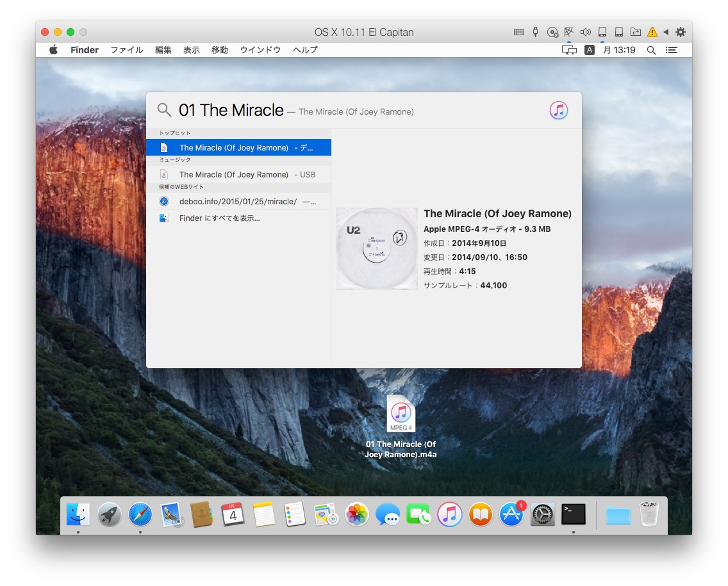Viewport: 728px width, 586px height.
Task: Click the input source A icon
Action: [589, 50]
